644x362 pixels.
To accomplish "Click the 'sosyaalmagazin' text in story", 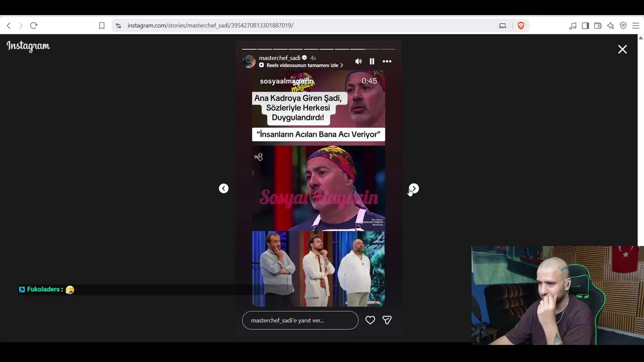I will (x=287, y=81).
